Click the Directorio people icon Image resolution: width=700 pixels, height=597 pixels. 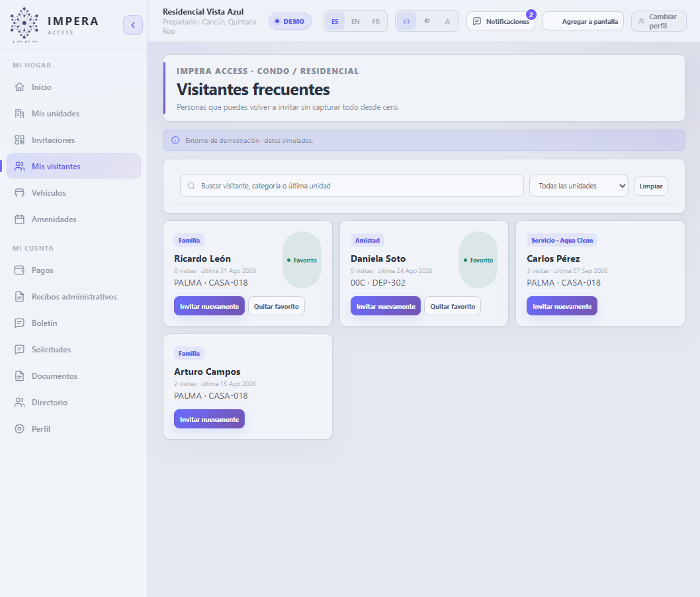[20, 402]
